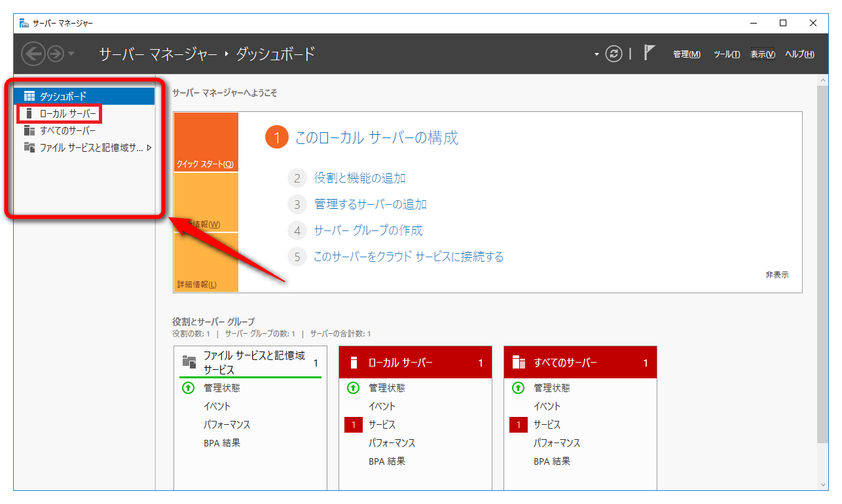842x504 pixels.
Task: Open the ローカル サーバー red tile header
Action: 415,363
